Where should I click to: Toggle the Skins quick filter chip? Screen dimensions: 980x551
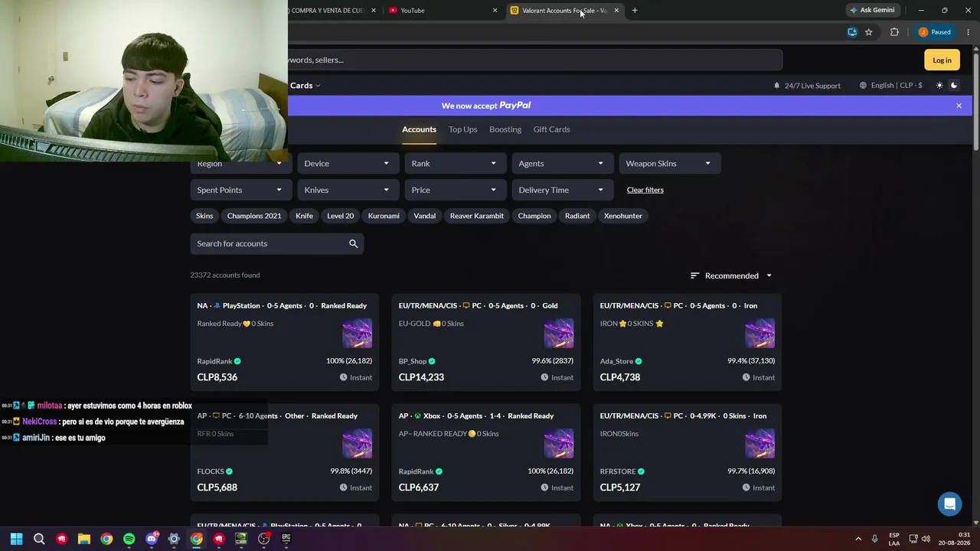[204, 216]
